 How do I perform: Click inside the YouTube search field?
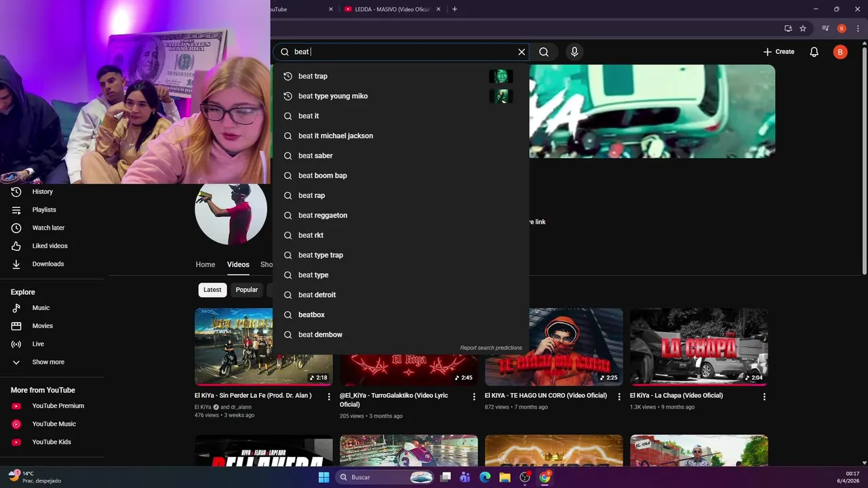pos(403,52)
